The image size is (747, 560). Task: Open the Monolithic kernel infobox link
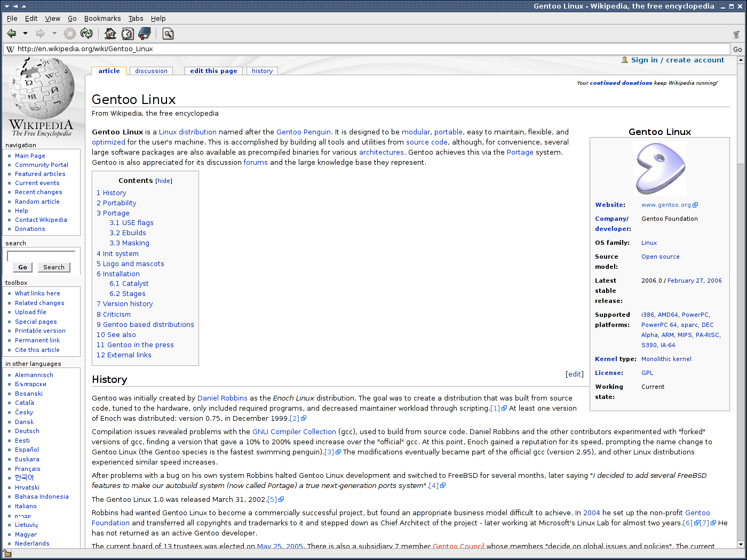click(x=666, y=359)
